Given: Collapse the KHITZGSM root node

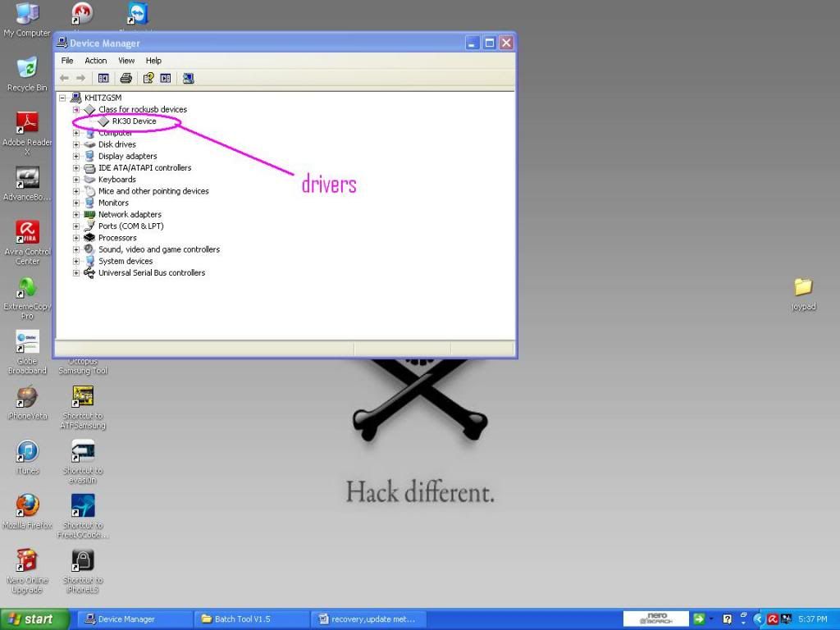Looking at the screenshot, I should (x=62, y=98).
